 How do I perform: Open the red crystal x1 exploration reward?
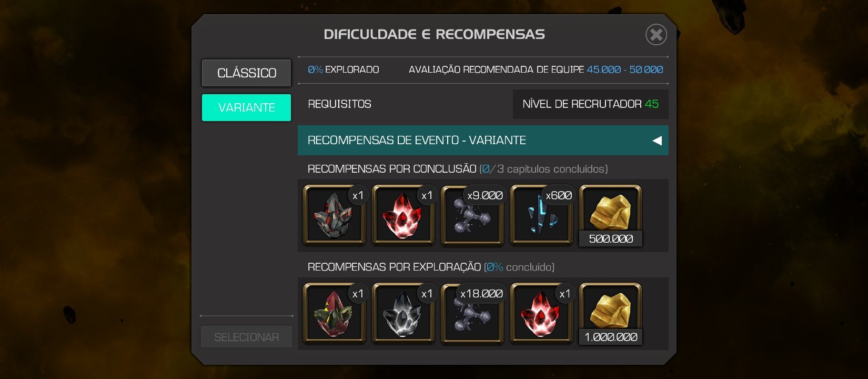(x=541, y=314)
